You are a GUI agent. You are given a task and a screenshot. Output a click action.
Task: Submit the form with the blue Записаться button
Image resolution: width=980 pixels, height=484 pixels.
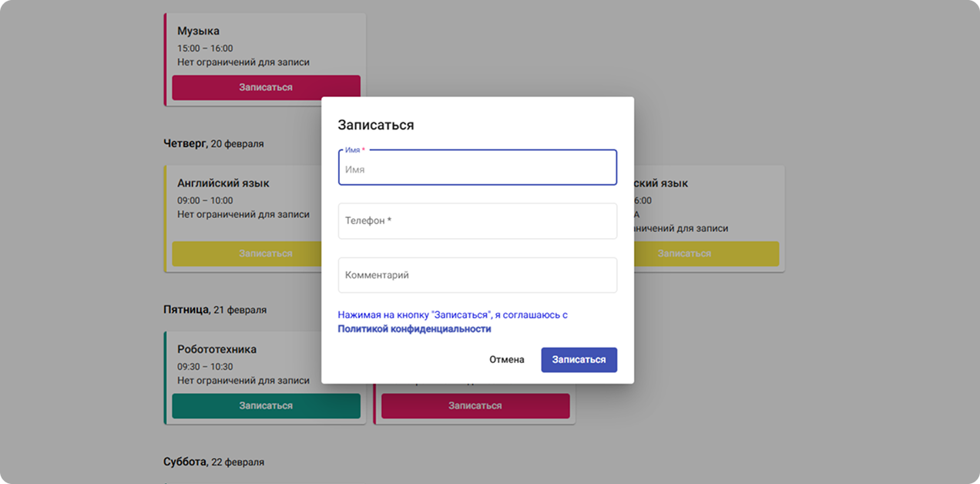pos(579,360)
